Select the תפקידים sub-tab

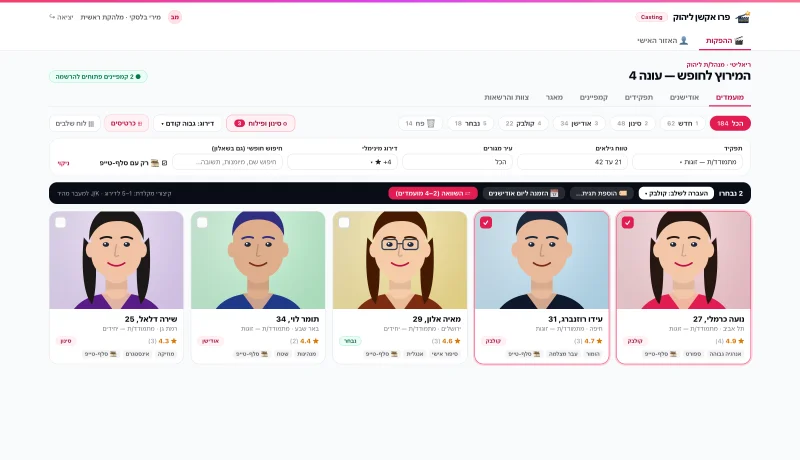(639, 97)
